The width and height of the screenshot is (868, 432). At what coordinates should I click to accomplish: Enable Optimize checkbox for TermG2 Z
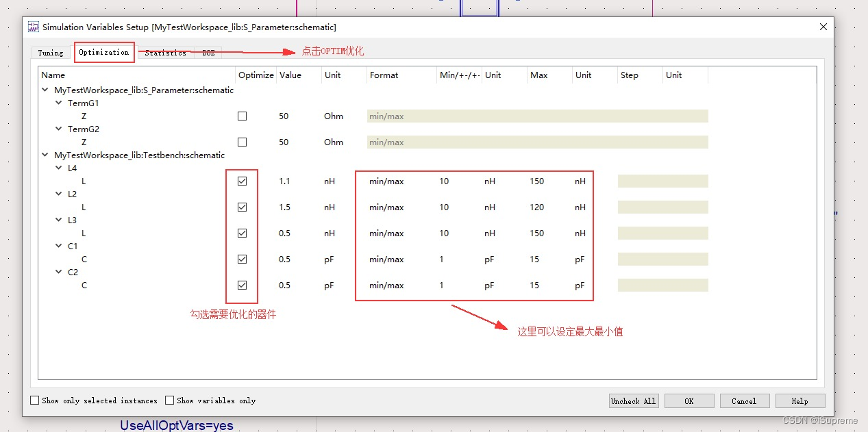point(242,142)
